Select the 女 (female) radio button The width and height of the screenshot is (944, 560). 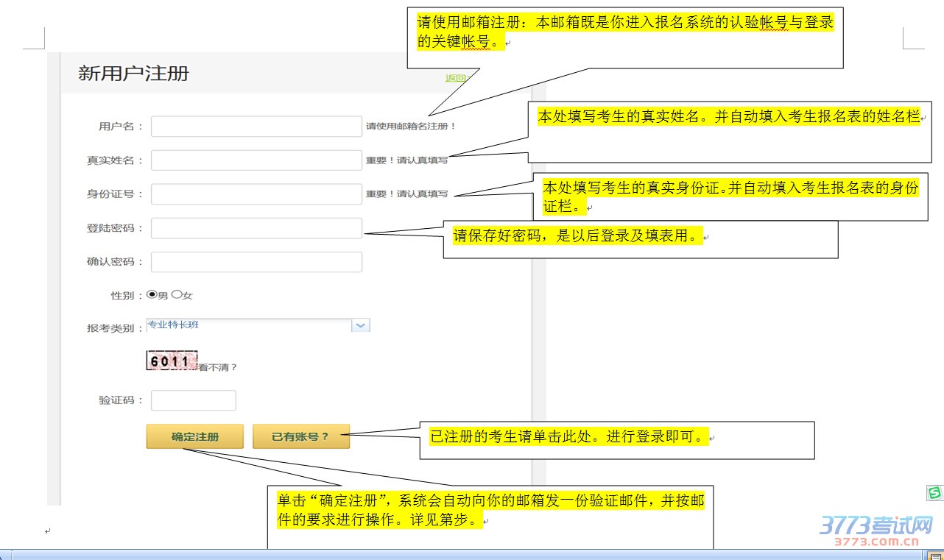tap(176, 294)
